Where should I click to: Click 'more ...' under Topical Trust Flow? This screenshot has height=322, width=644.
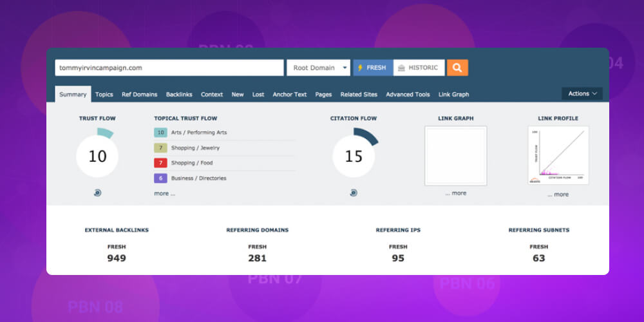pos(164,193)
